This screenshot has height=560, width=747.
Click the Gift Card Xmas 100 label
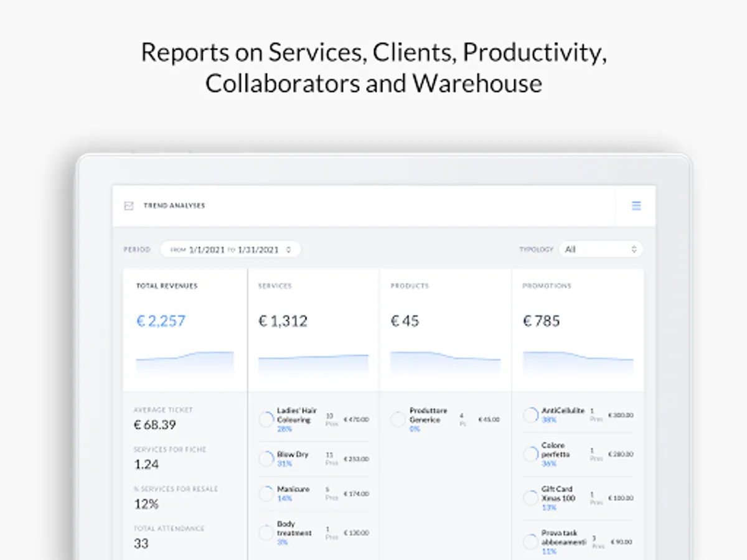558,494
